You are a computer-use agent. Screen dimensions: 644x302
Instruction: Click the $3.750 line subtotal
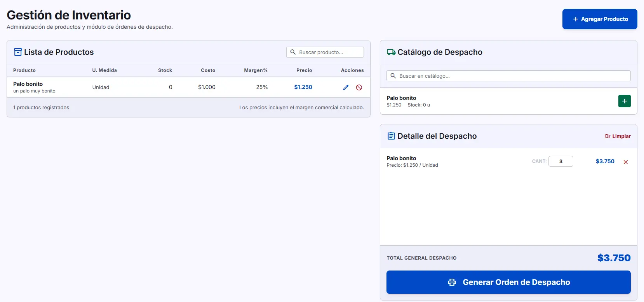point(605,161)
